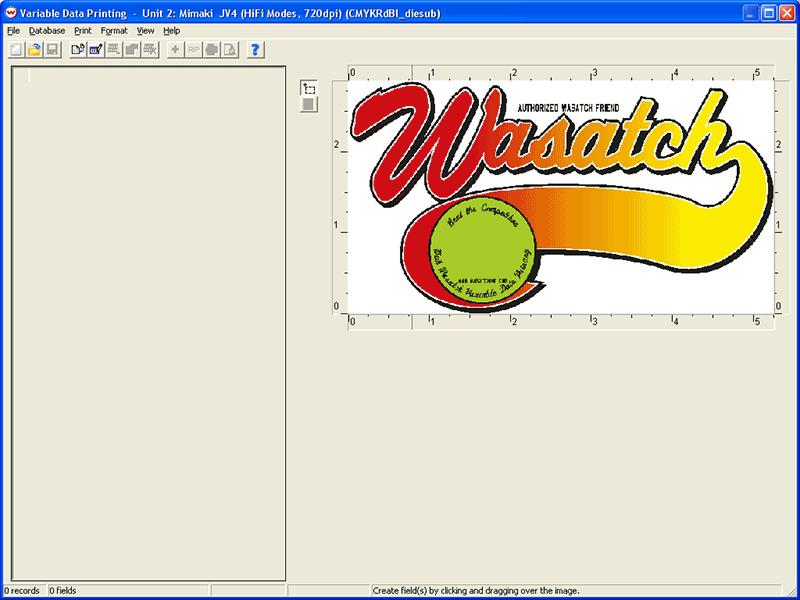Click the grayed printer icon
This screenshot has height=600, width=800.
click(x=212, y=50)
